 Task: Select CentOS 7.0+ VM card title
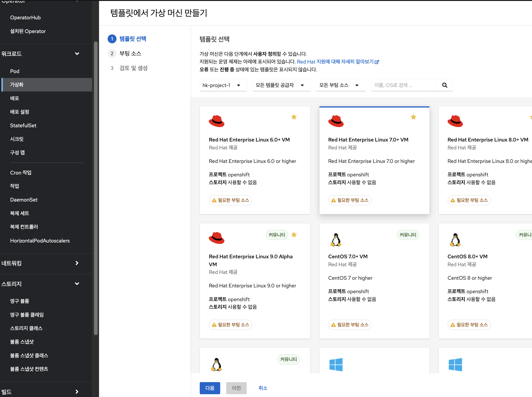click(x=348, y=256)
